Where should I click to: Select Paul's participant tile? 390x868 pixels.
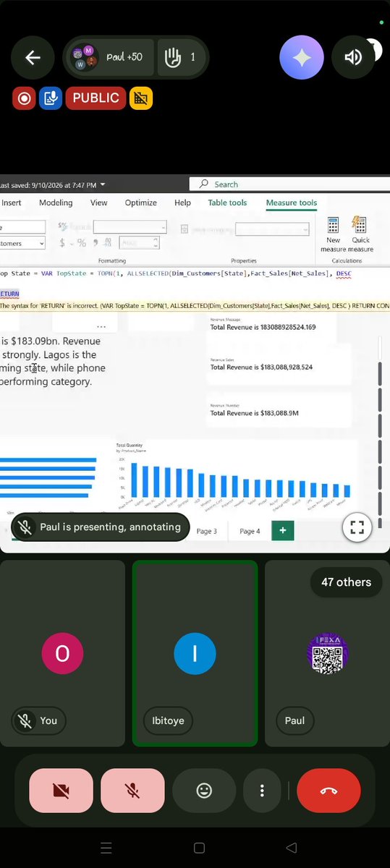(x=327, y=653)
